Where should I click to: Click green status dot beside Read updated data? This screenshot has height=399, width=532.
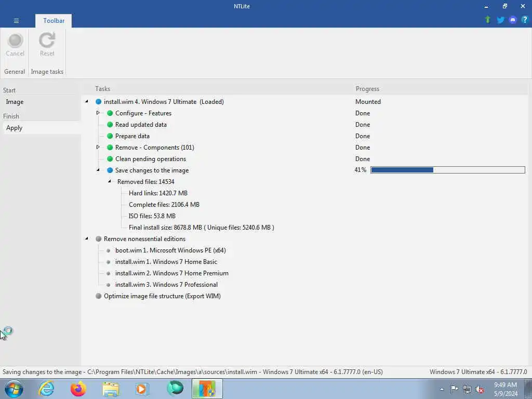(110, 125)
